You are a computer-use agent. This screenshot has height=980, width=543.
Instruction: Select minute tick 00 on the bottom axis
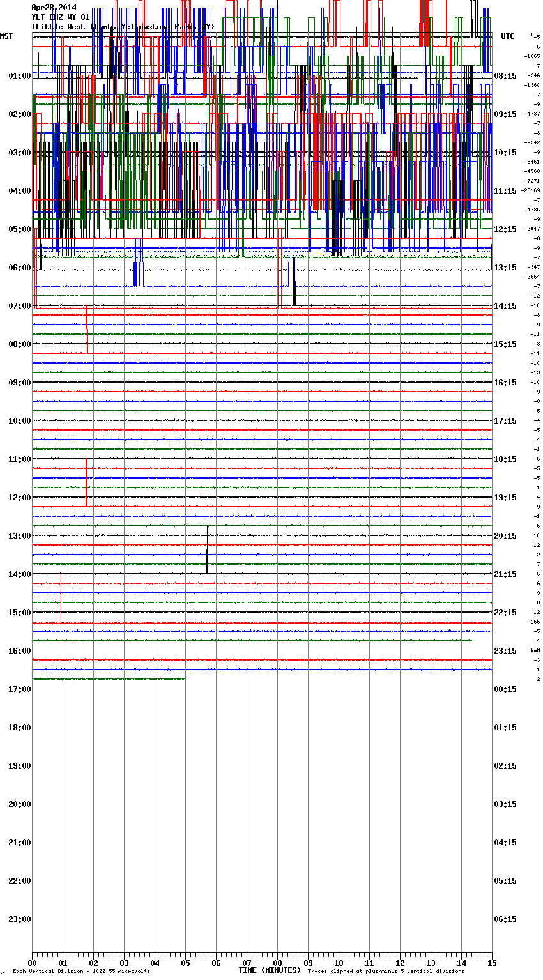pos(32,963)
